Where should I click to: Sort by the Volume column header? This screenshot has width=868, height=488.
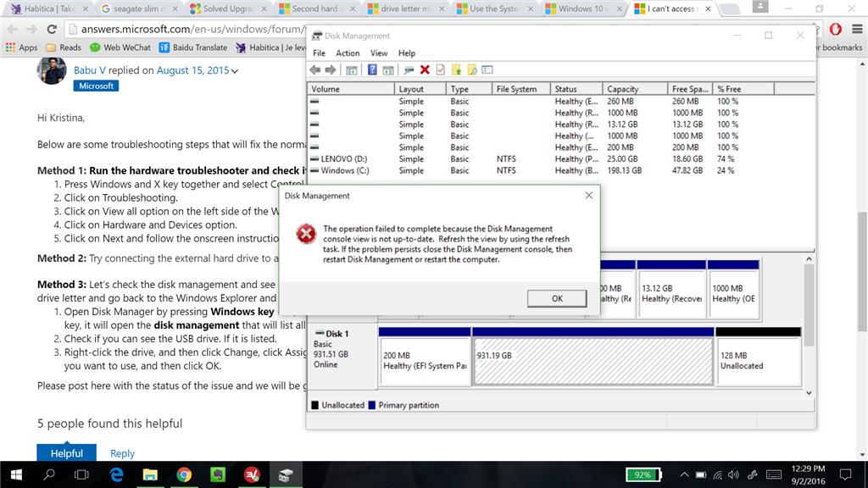[350, 89]
